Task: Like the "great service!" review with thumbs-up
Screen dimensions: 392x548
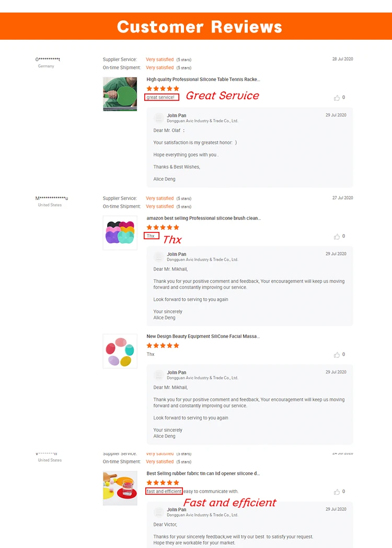Action: coord(337,98)
